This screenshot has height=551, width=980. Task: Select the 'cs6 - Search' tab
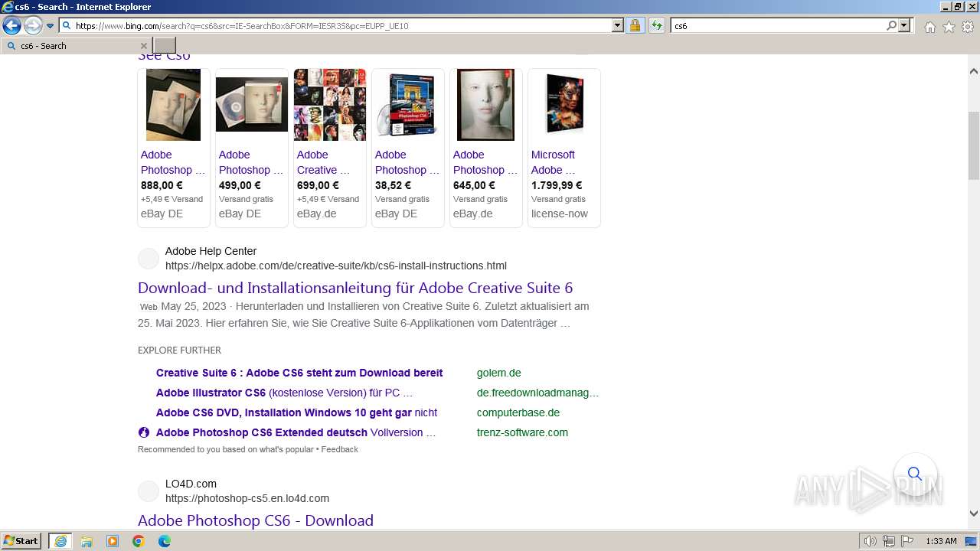click(77, 46)
